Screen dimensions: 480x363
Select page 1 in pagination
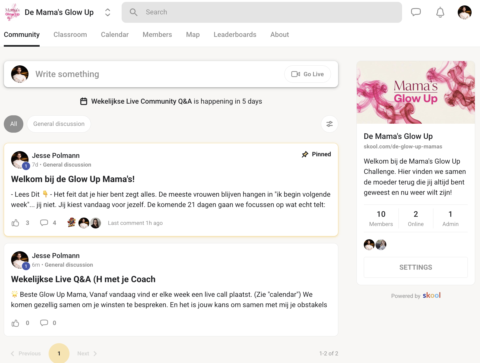point(59,353)
